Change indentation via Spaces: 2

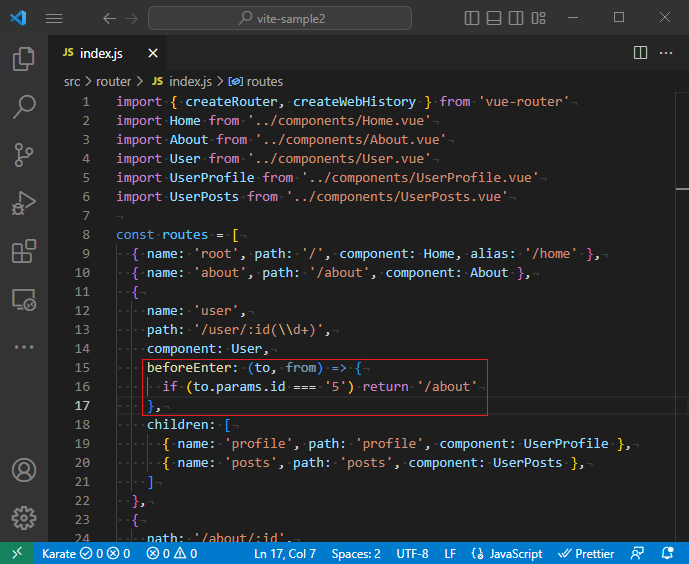pyautogui.click(x=356, y=554)
